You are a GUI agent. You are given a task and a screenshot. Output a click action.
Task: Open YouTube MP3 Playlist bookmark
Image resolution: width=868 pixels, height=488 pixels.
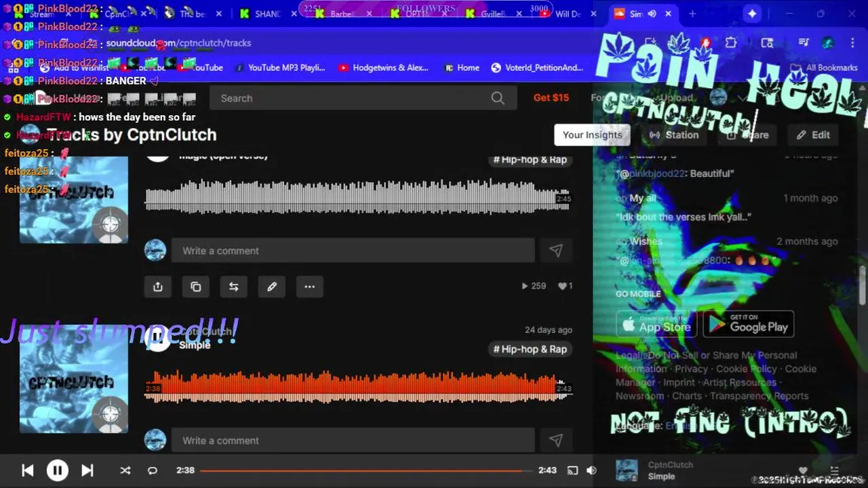[x=279, y=68]
